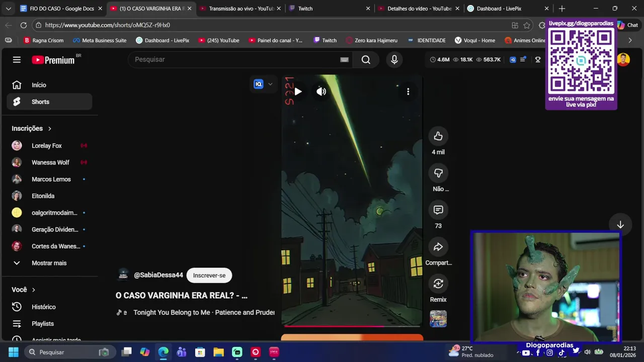Screen dimensions: 644x362
Task: Open the account profile avatar
Action: pos(623,59)
